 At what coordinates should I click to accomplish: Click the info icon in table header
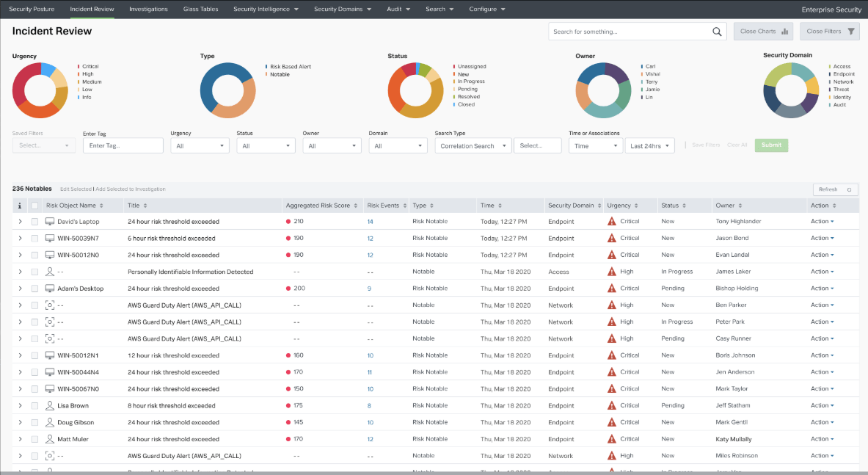[x=20, y=206]
